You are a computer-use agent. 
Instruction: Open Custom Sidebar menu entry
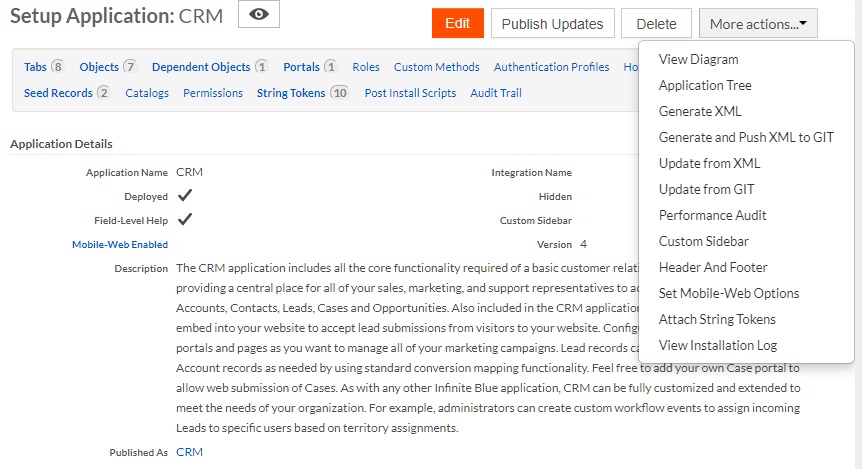(704, 241)
